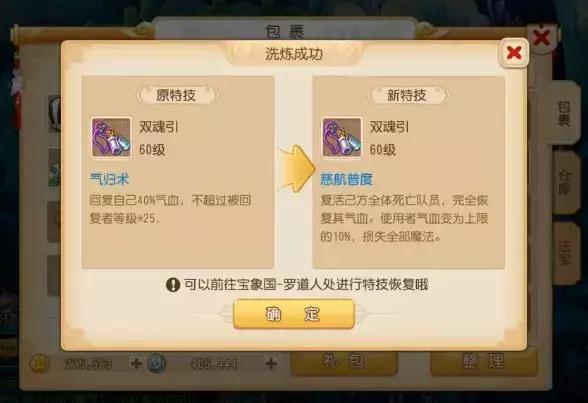The width and height of the screenshot is (588, 403).
Task: Switch to the 仓库 side tab
Action: click(x=565, y=182)
